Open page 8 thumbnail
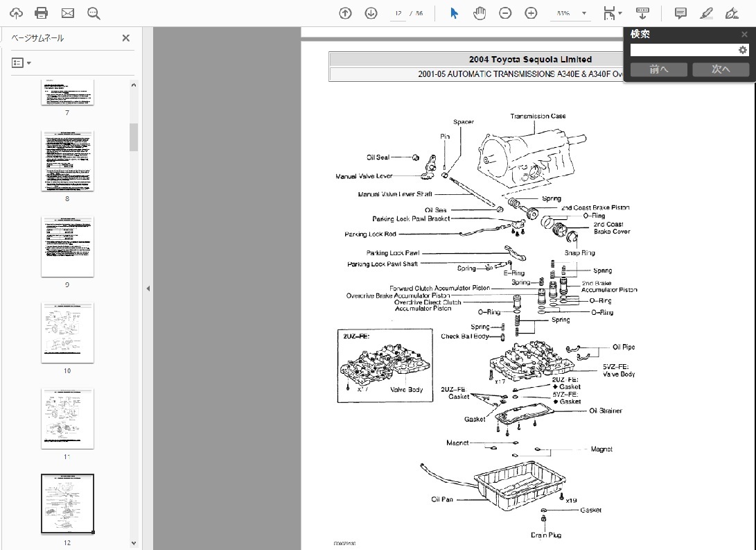756x550 pixels. (67, 161)
